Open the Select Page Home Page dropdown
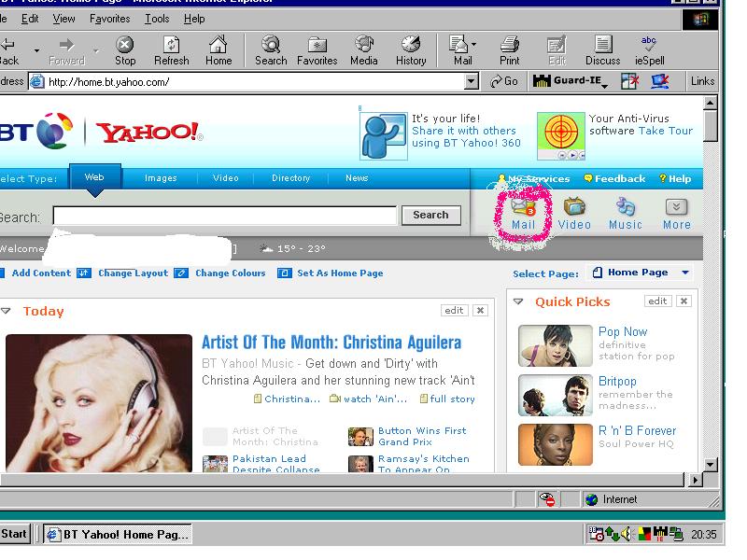 point(639,273)
